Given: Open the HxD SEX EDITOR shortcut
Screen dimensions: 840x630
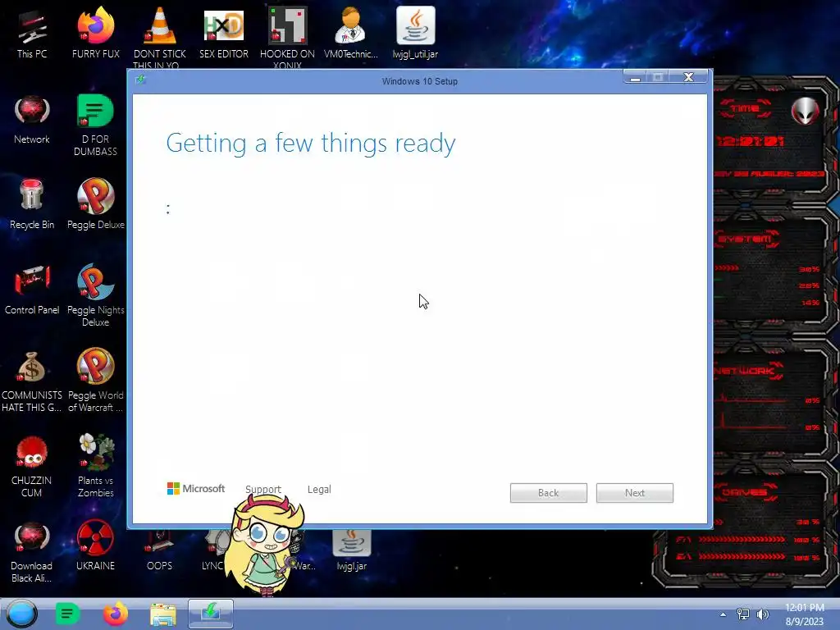Looking at the screenshot, I should (223, 33).
